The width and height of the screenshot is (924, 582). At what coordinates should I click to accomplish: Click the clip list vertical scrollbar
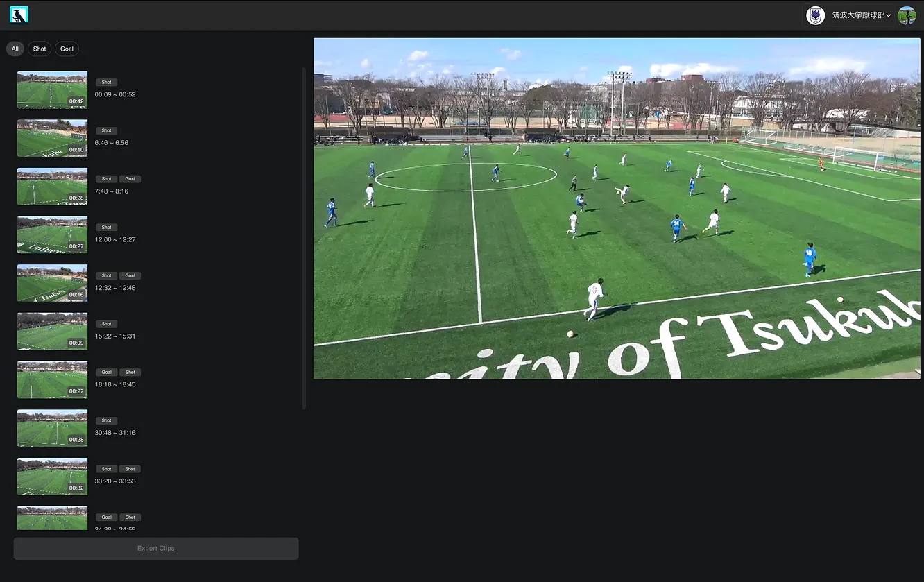(304, 238)
